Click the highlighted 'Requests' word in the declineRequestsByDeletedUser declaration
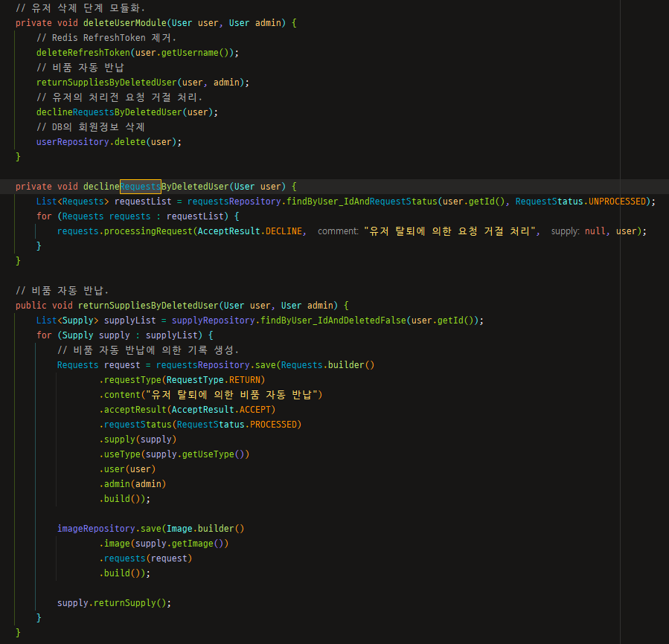Image resolution: width=669 pixels, height=644 pixels. 141,187
